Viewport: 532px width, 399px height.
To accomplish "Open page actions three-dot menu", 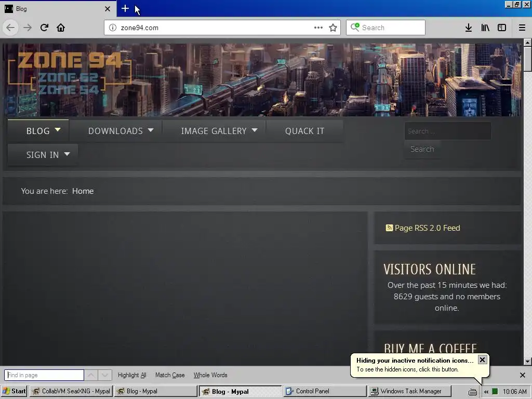I will [318, 28].
